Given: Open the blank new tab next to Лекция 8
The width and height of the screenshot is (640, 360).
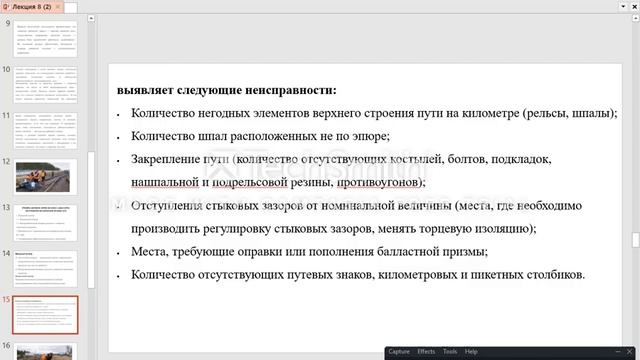Looking at the screenshot, I should tap(71, 7).
